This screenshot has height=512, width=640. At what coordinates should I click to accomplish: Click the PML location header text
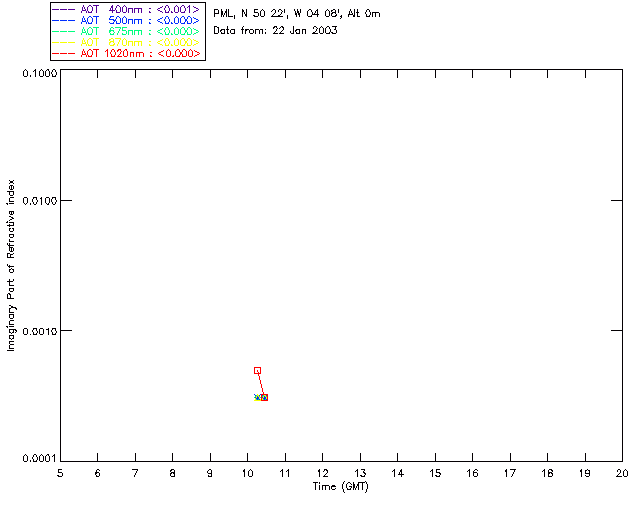(297, 14)
